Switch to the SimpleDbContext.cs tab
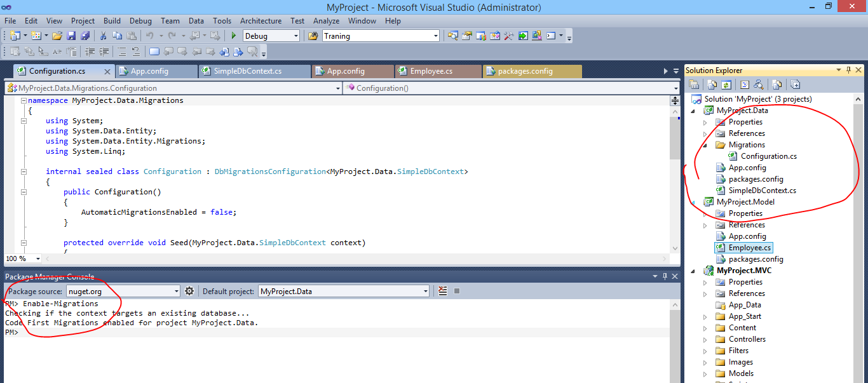868x383 pixels. coord(255,71)
